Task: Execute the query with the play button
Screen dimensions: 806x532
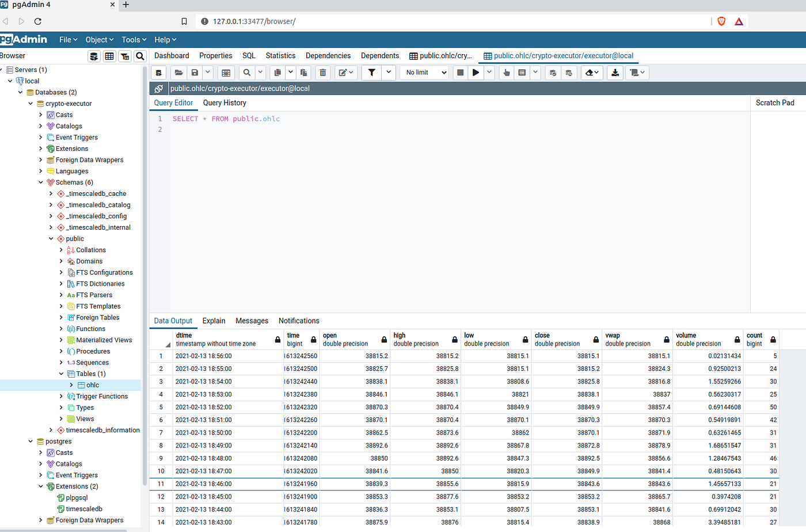Action: [476, 73]
